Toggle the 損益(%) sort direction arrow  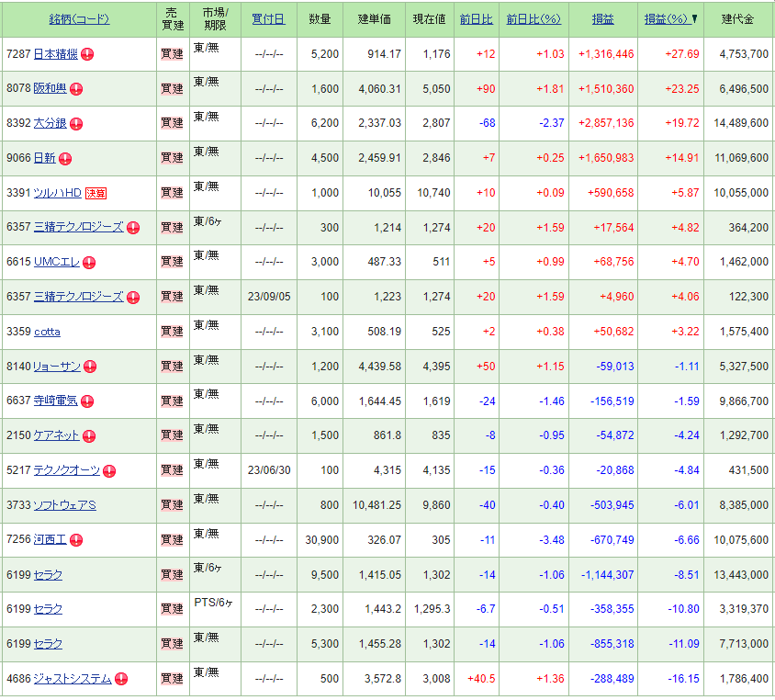pyautogui.click(x=694, y=19)
